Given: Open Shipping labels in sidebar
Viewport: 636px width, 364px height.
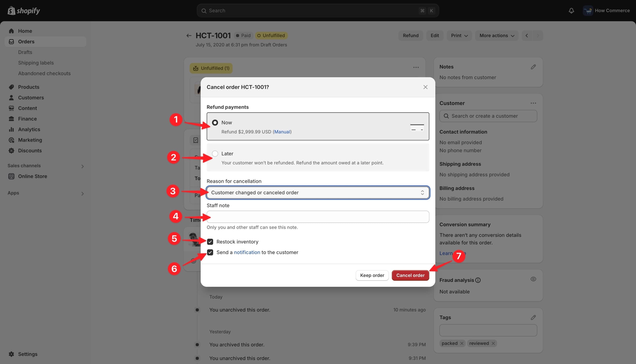Looking at the screenshot, I should point(36,63).
